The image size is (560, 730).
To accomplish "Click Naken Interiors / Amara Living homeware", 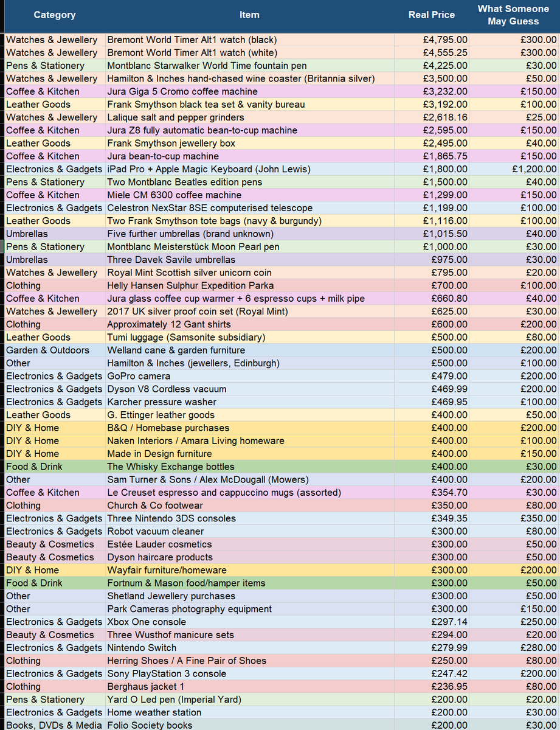I will coord(250,440).
